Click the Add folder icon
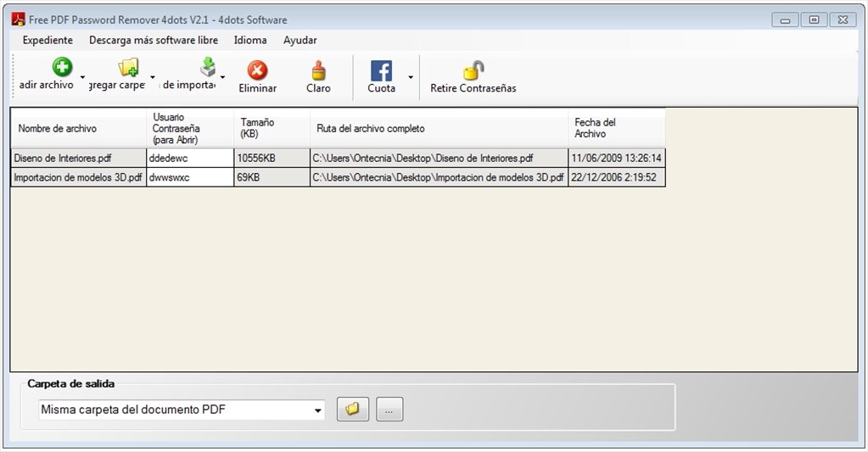Viewport: 868px width, 452px height. coord(128,67)
